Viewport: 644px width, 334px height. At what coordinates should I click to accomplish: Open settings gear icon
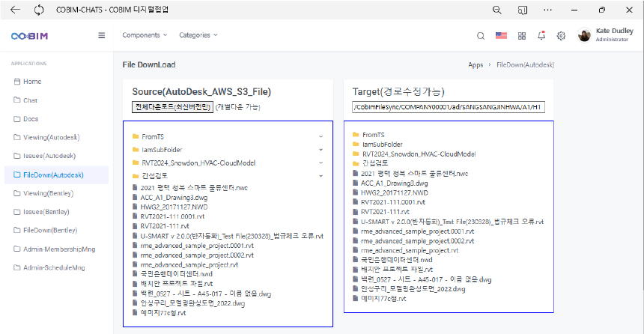[x=561, y=36]
